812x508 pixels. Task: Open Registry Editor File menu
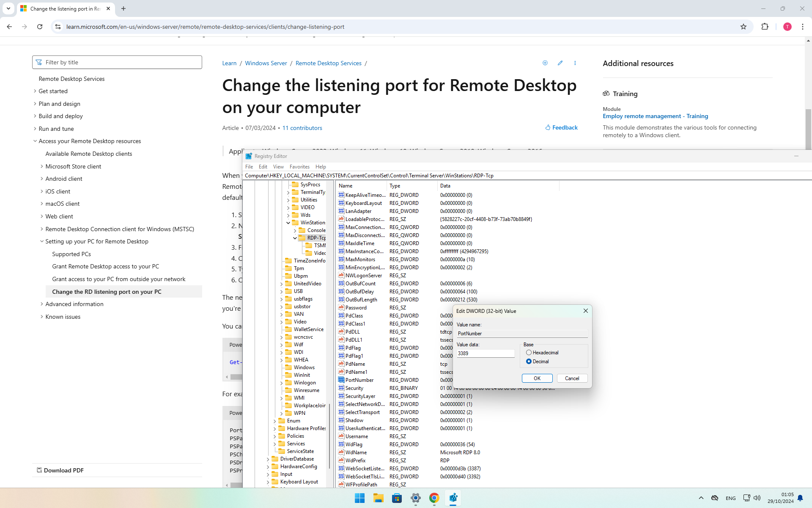(x=249, y=167)
